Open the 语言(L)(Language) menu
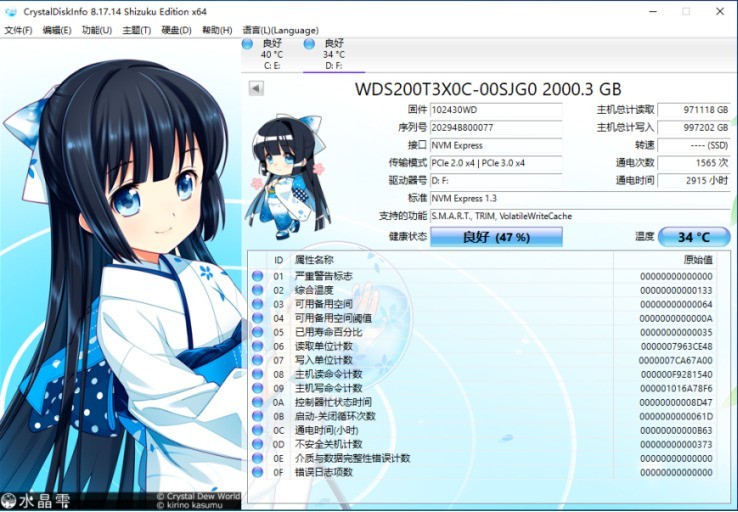The image size is (738, 512). 281,31
